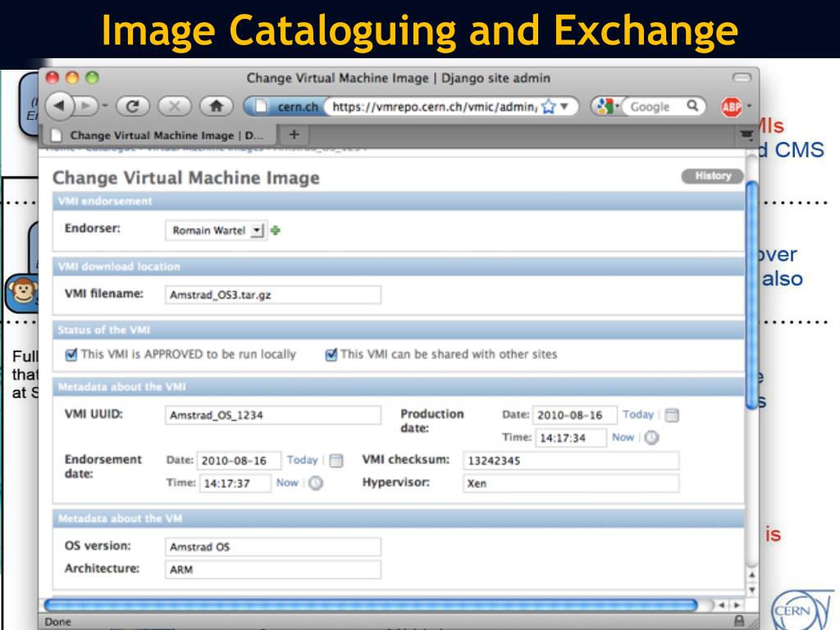Toggle VMI can be shared with other sites

[x=331, y=354]
